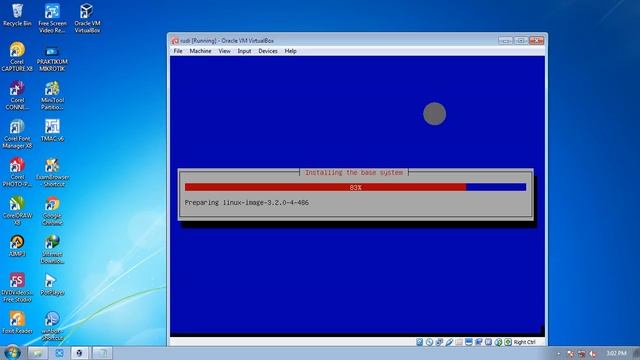The image size is (640, 360).
Task: Click the mouse integration status icon
Action: pyautogui.click(x=498, y=342)
